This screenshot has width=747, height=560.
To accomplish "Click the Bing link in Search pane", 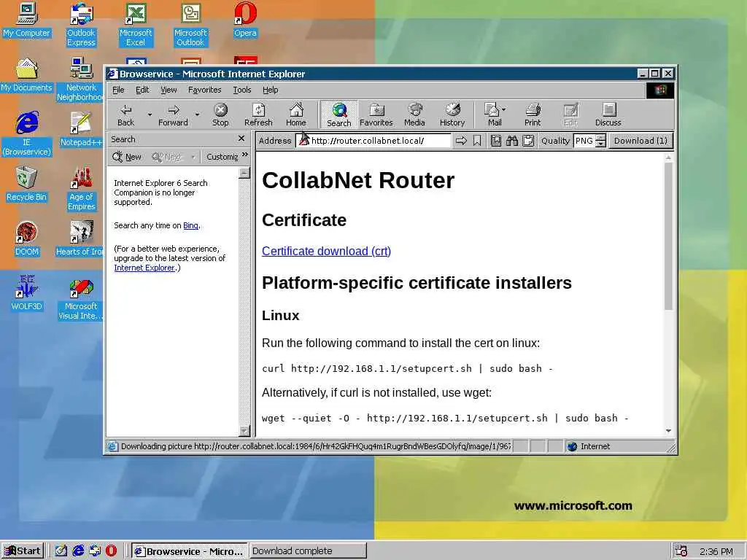I will pos(190,225).
